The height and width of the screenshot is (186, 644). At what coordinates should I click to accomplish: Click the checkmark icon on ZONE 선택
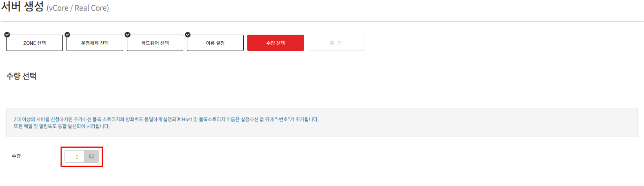click(7, 35)
